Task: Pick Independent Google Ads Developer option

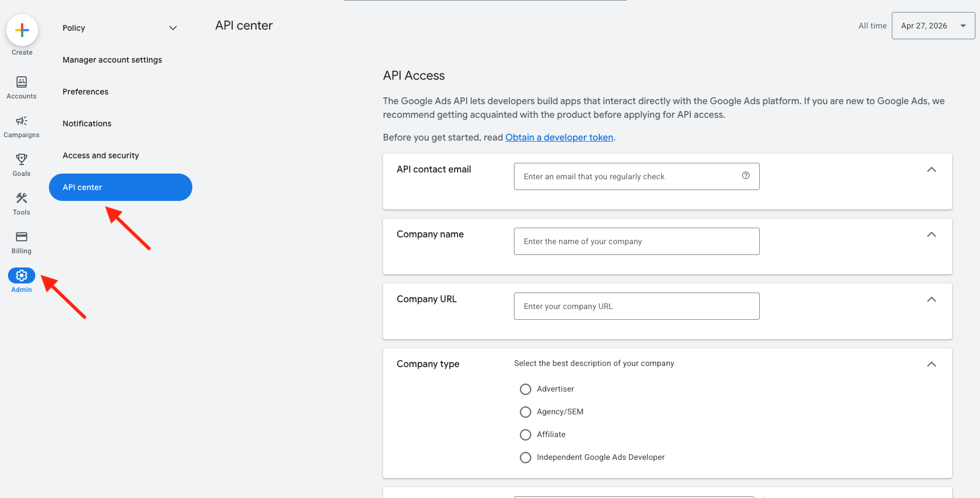Action: click(525, 458)
